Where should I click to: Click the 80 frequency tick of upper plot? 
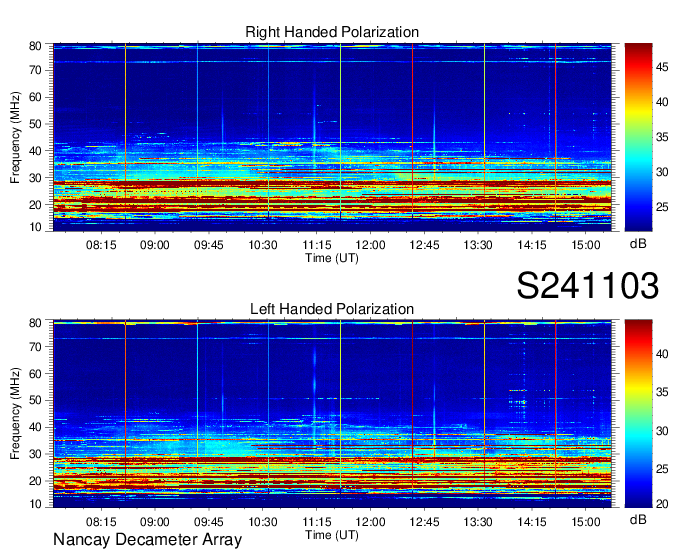35,46
